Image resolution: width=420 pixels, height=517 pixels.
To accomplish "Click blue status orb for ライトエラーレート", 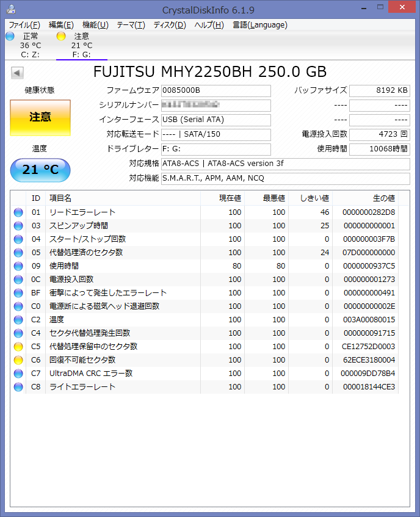I will pos(18,387).
